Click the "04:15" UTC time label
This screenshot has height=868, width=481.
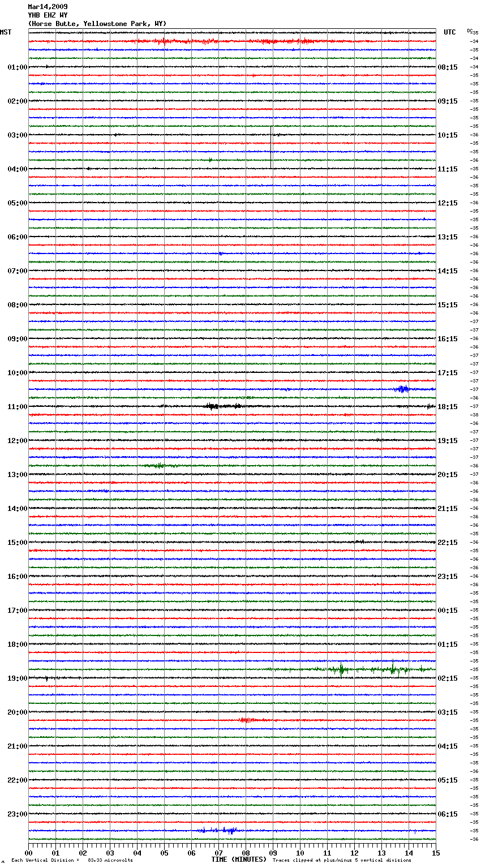[x=448, y=746]
